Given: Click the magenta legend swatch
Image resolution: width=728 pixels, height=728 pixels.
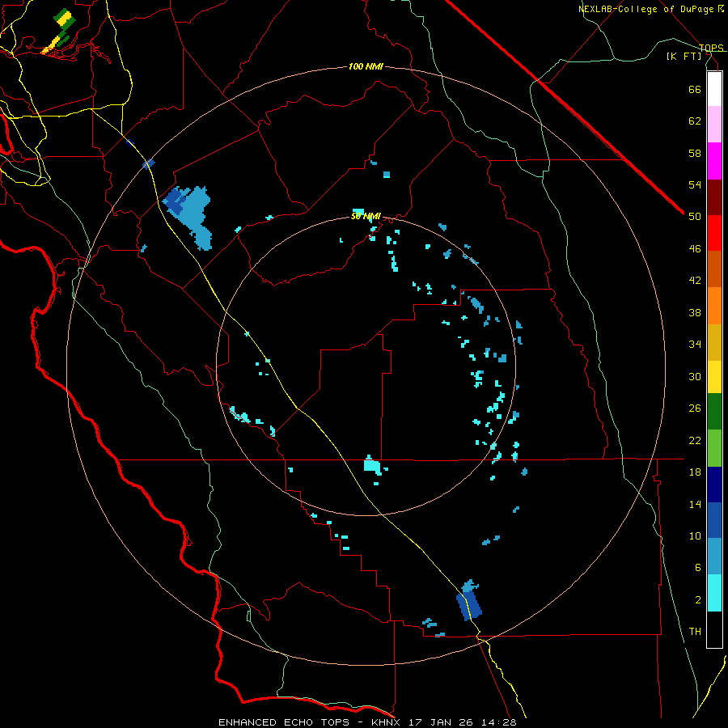Looking at the screenshot, I should coord(714,161).
